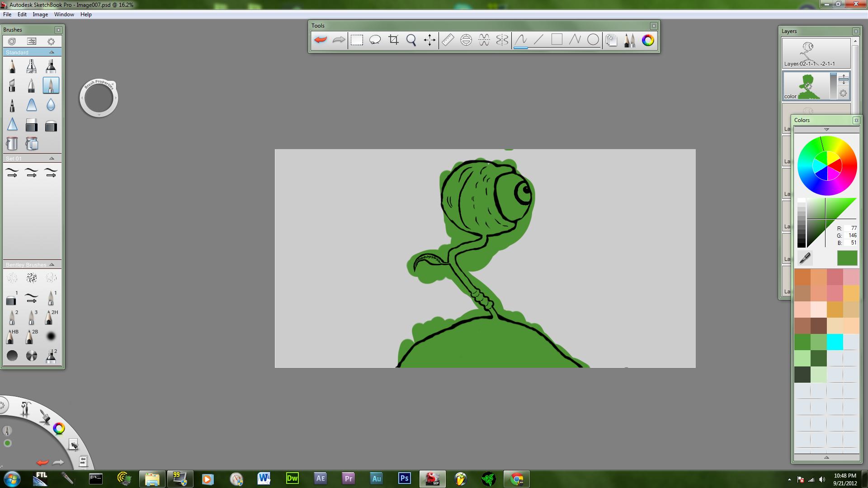868x488 pixels.
Task: Open the Color editor wheel in Tools
Action: point(648,40)
